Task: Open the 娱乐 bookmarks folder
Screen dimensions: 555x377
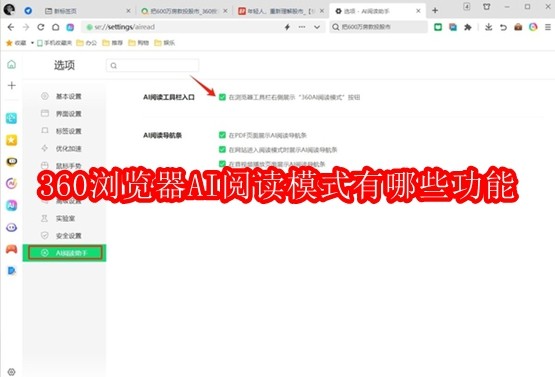Action: (165, 43)
